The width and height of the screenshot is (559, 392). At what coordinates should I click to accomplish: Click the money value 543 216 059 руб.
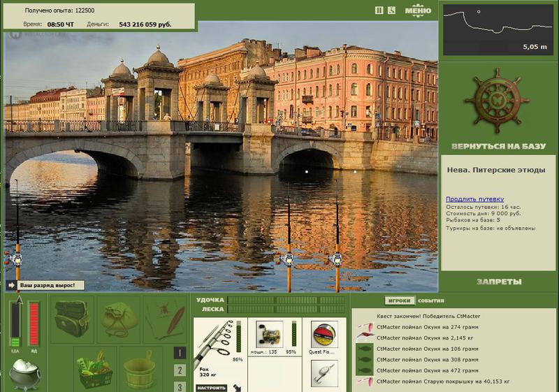pos(145,24)
